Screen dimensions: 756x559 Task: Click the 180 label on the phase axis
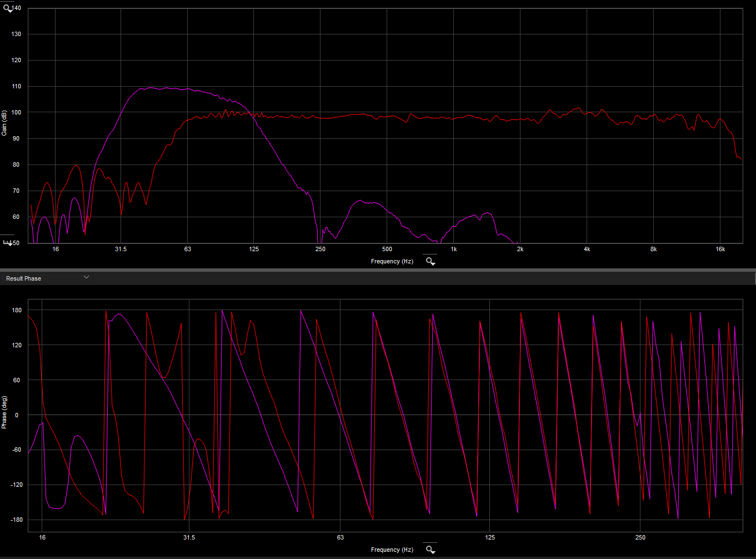click(17, 310)
